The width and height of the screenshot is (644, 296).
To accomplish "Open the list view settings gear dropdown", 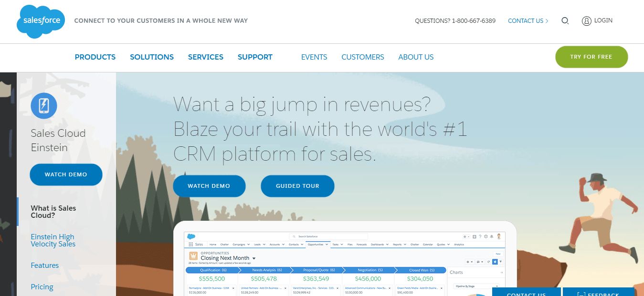I will [x=469, y=262].
